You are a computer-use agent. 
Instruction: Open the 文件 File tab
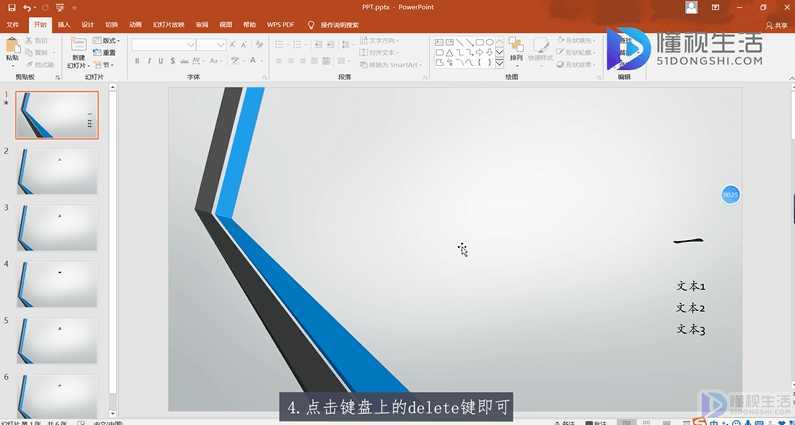13,25
